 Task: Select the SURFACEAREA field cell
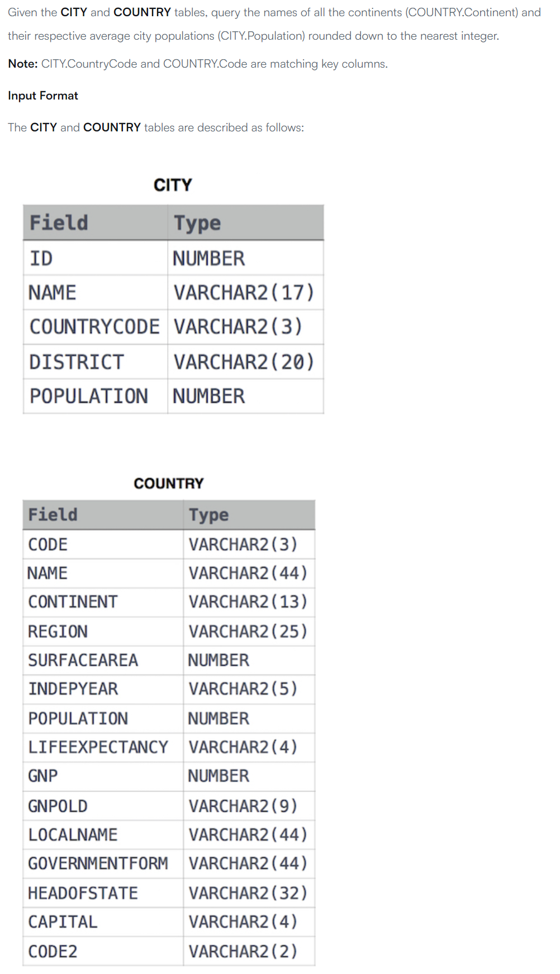[103, 660]
